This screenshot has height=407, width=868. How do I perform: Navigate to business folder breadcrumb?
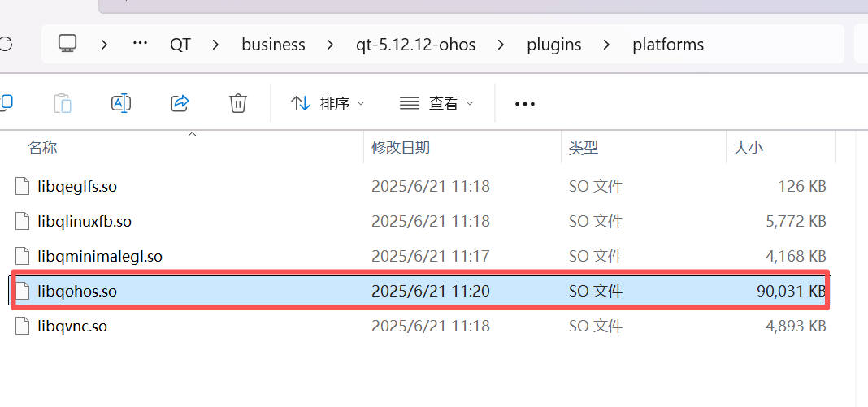273,45
